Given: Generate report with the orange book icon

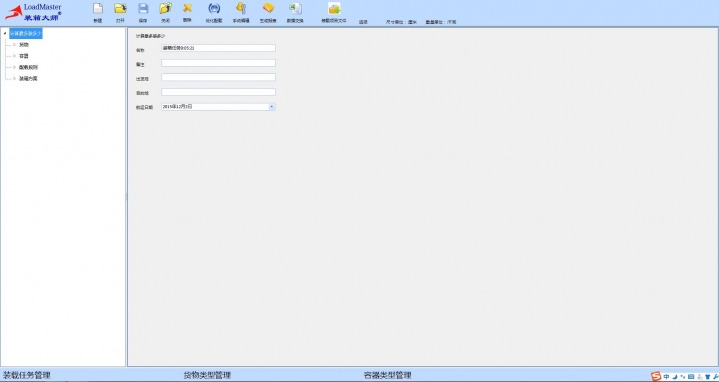Looking at the screenshot, I should tap(268, 8).
